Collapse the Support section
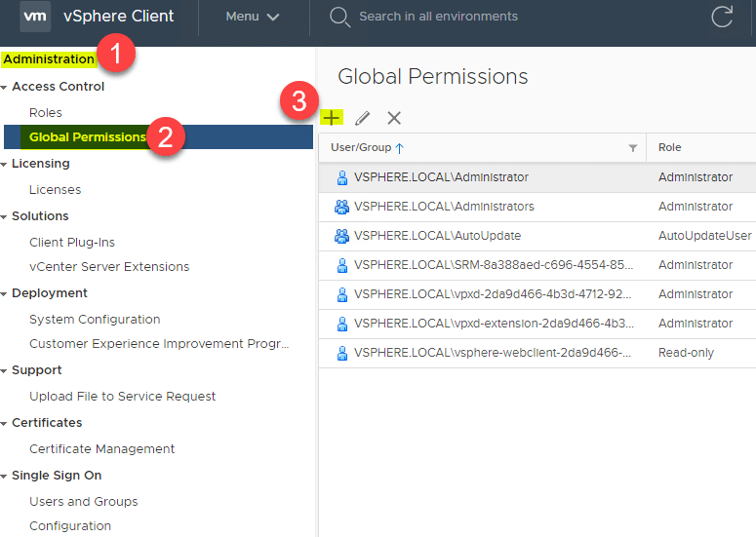 coord(4,371)
